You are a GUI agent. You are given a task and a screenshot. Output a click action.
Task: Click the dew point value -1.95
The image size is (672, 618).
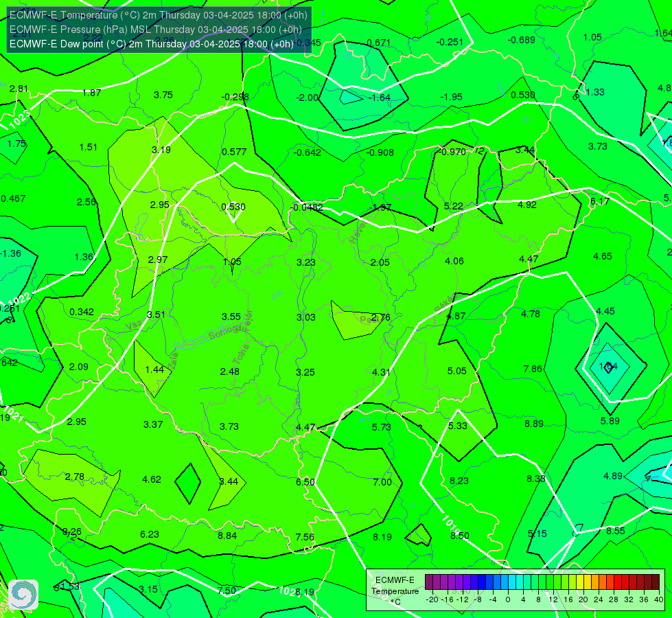click(451, 97)
